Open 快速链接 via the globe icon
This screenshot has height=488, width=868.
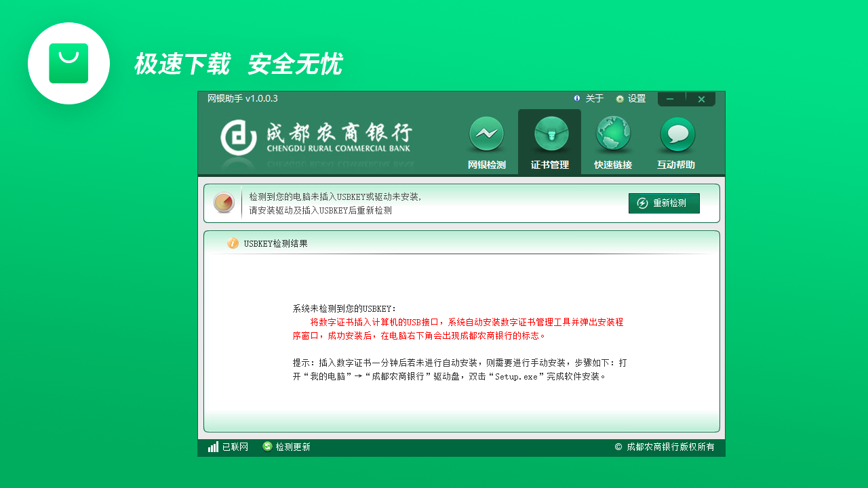click(x=614, y=134)
